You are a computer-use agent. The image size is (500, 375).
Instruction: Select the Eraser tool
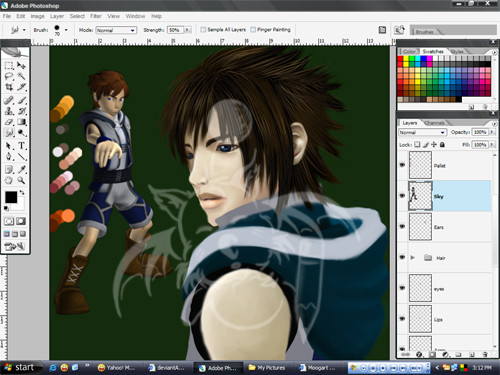coord(9,122)
